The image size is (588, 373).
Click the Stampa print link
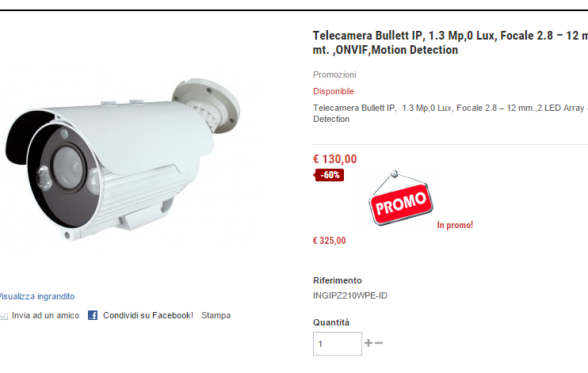pos(216,316)
